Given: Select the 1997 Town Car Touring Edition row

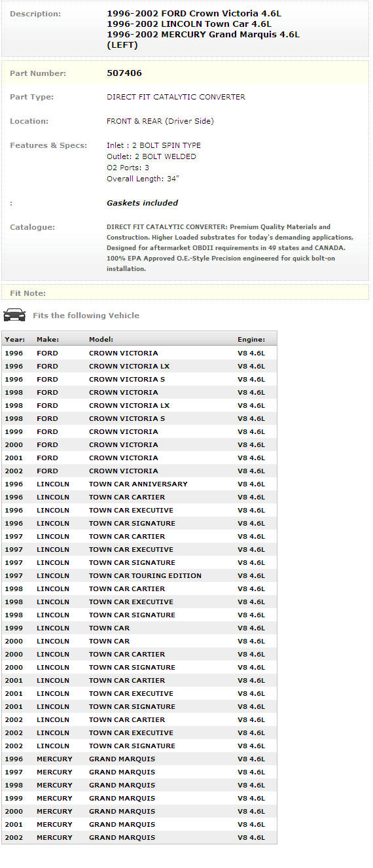Looking at the screenshot, I should tap(139, 576).
